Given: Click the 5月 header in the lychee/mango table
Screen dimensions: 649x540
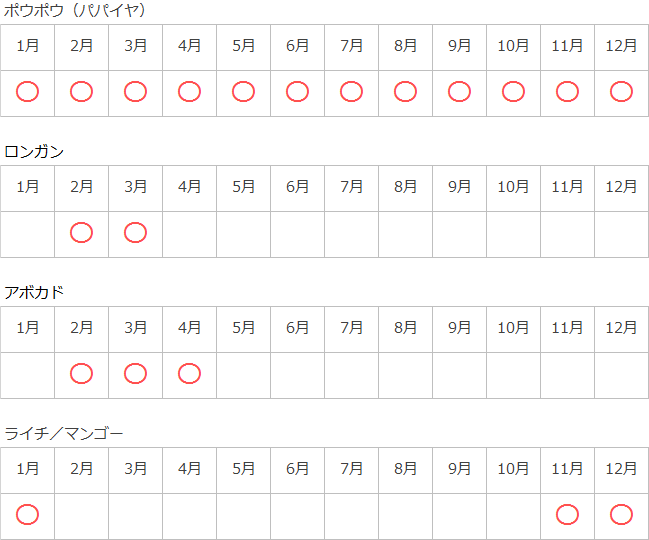Looking at the screenshot, I should (x=243, y=468).
